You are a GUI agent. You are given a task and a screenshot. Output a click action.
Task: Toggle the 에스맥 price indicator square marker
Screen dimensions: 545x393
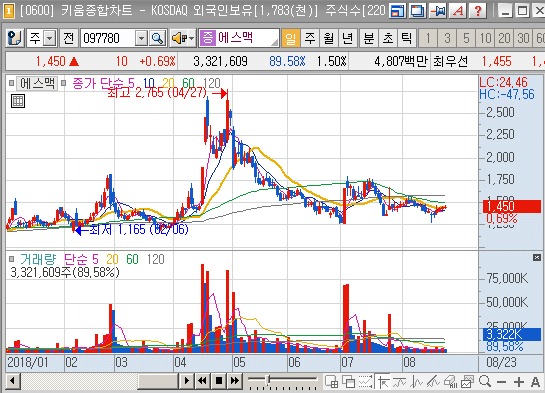click(11, 83)
